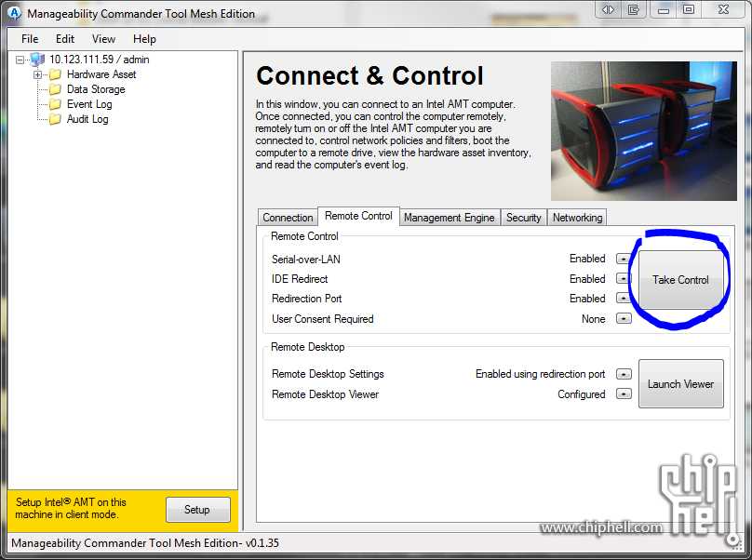This screenshot has height=560, width=752.
Task: Select Audit Log in the tree
Action: (87, 119)
